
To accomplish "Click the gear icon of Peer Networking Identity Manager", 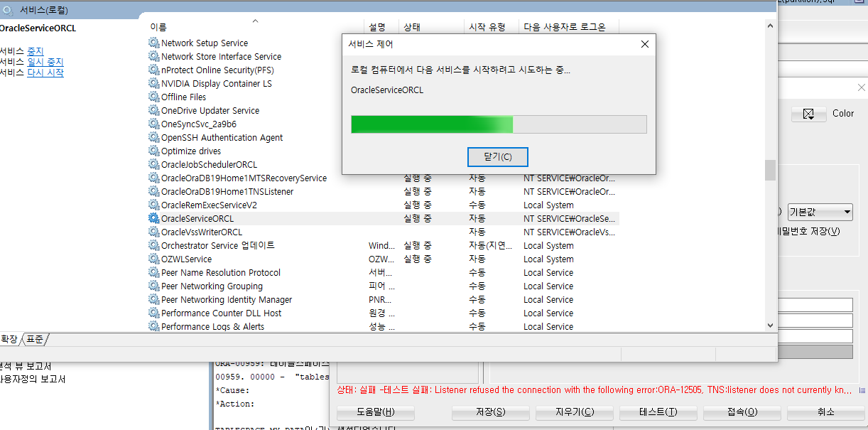I will (x=153, y=300).
